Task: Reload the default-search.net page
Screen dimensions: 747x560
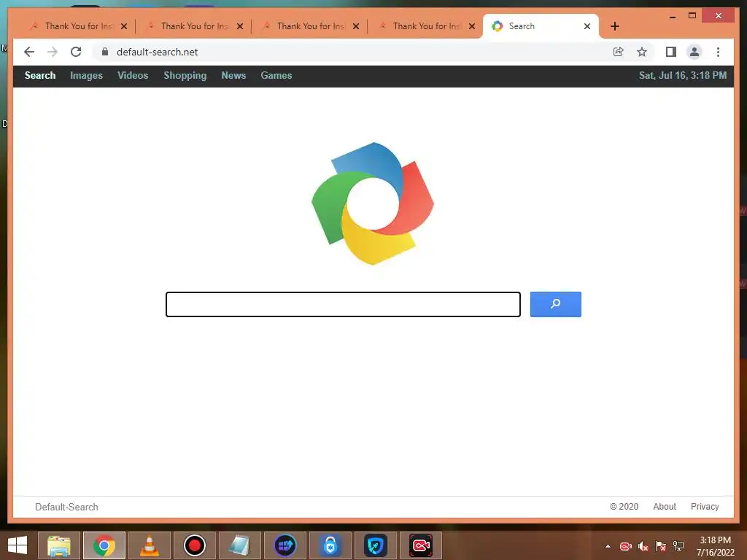Action: (76, 52)
